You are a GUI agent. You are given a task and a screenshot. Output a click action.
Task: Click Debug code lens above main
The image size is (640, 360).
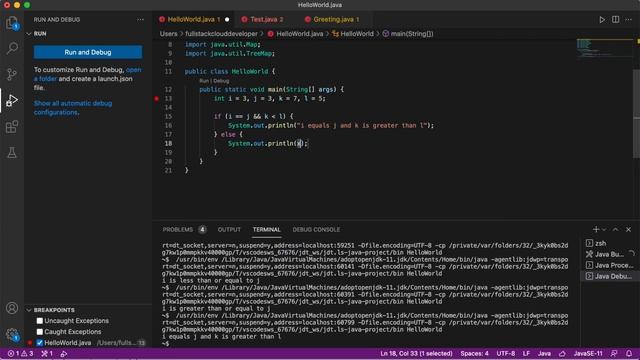click(221, 81)
